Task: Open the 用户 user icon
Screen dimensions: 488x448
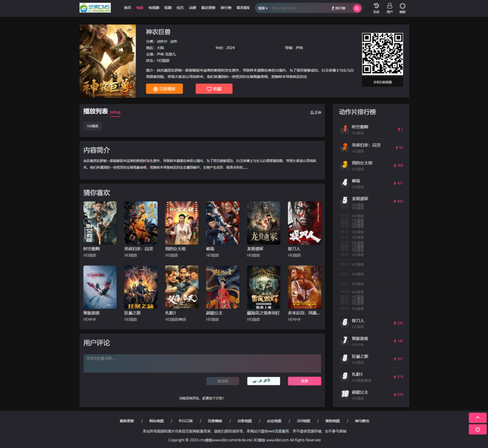Action: click(389, 8)
